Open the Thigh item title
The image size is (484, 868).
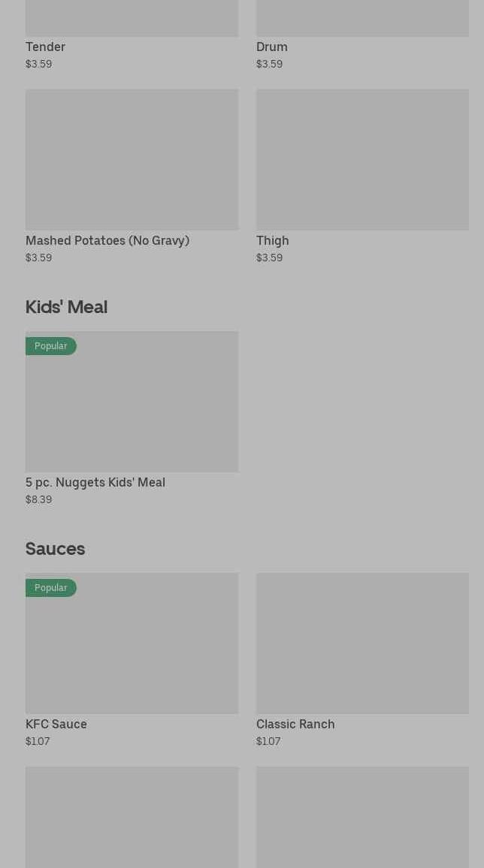(272, 240)
